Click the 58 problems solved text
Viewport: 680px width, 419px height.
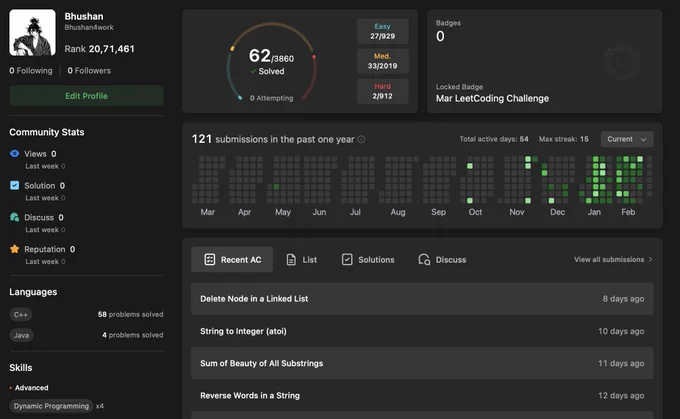coord(131,314)
